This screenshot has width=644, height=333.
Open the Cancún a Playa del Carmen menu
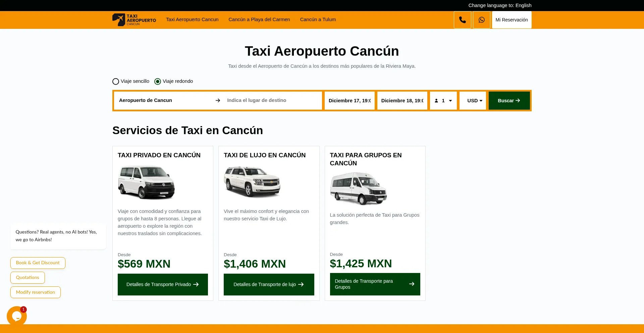click(x=259, y=19)
